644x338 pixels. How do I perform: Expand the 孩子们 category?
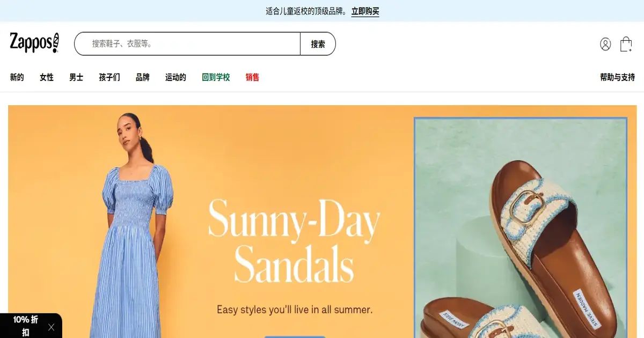tap(109, 77)
